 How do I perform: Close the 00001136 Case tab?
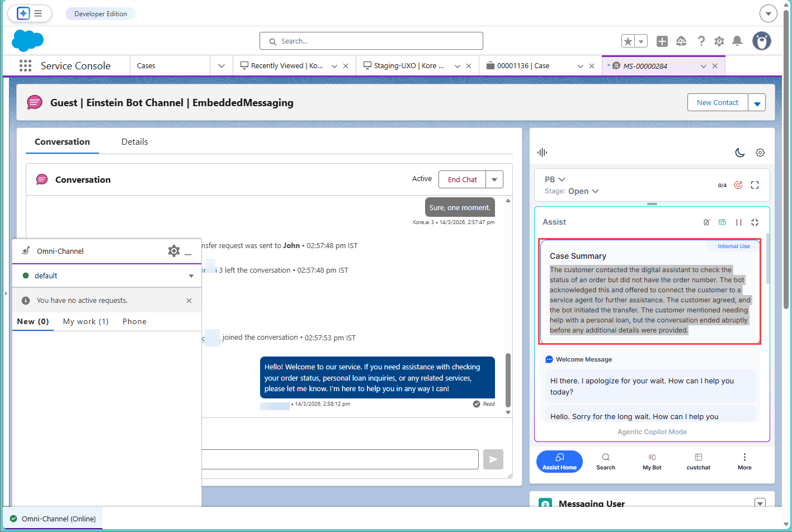(592, 66)
